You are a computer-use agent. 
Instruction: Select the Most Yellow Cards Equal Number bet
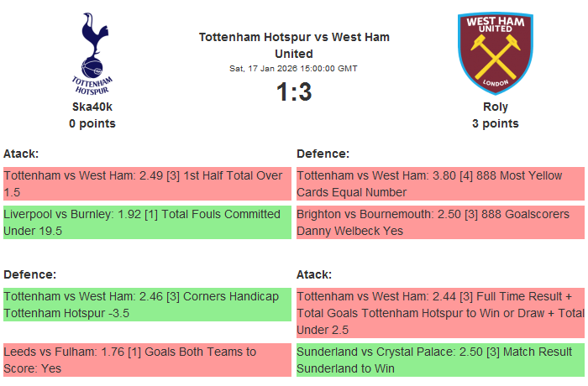[x=440, y=184]
